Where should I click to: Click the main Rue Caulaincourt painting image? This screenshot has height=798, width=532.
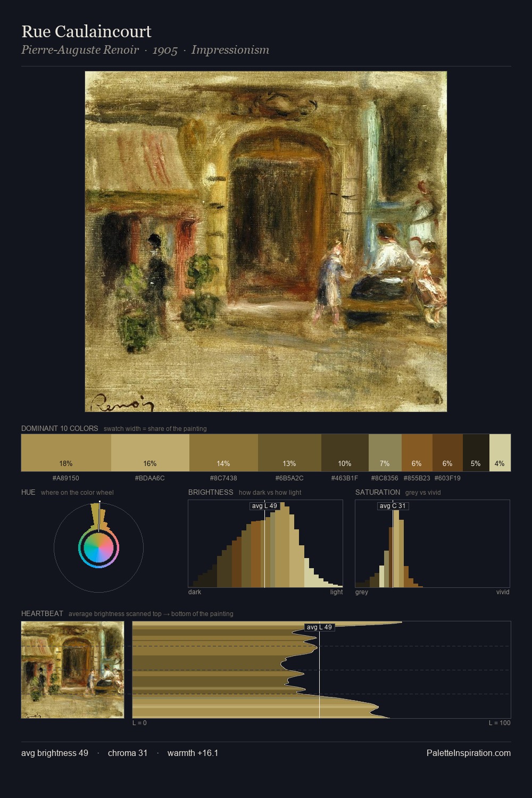[266, 242]
